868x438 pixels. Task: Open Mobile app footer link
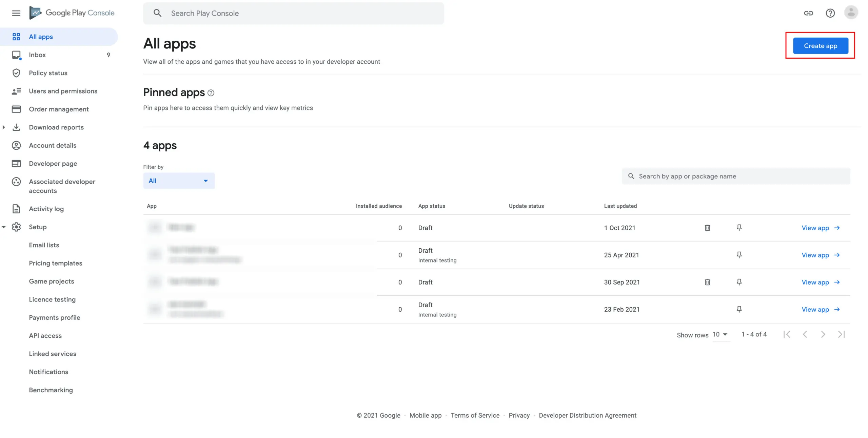426,415
